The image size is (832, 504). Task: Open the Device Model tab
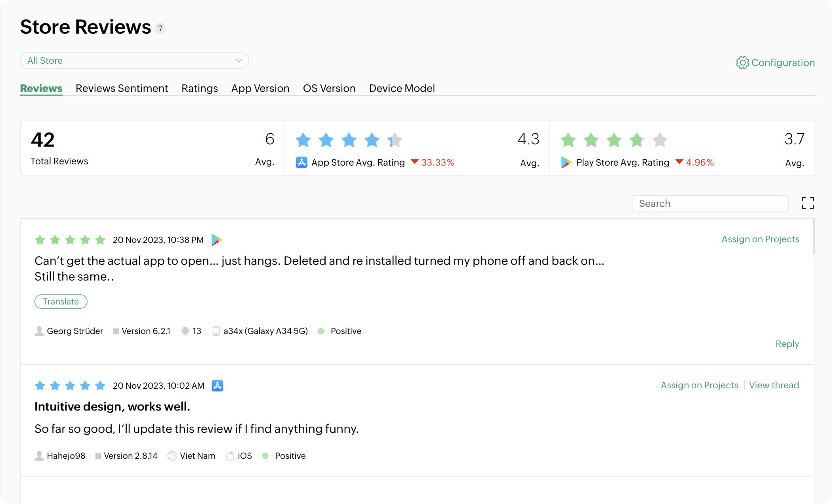(x=402, y=88)
